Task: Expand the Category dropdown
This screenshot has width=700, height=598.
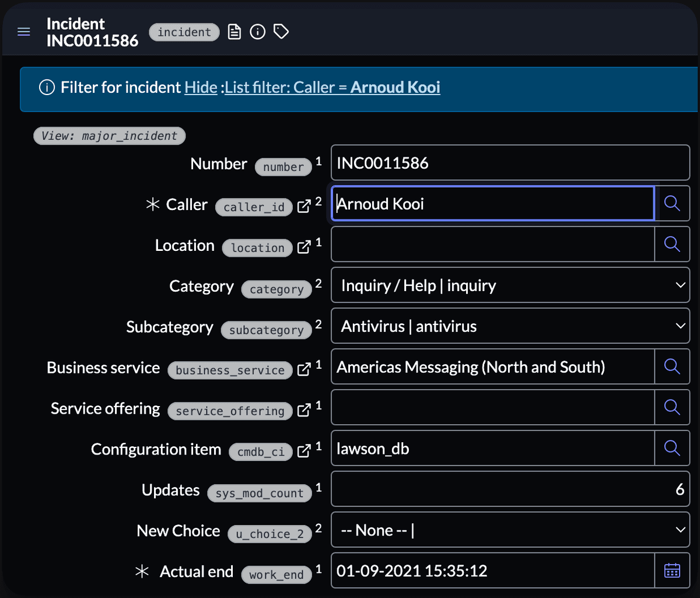Action: [510, 285]
